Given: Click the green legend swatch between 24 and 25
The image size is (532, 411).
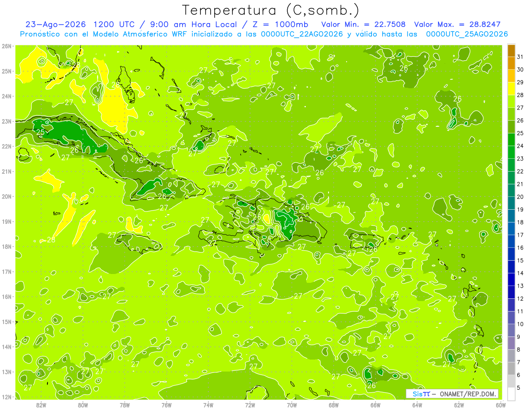Looking at the screenshot, I should coord(511,140).
